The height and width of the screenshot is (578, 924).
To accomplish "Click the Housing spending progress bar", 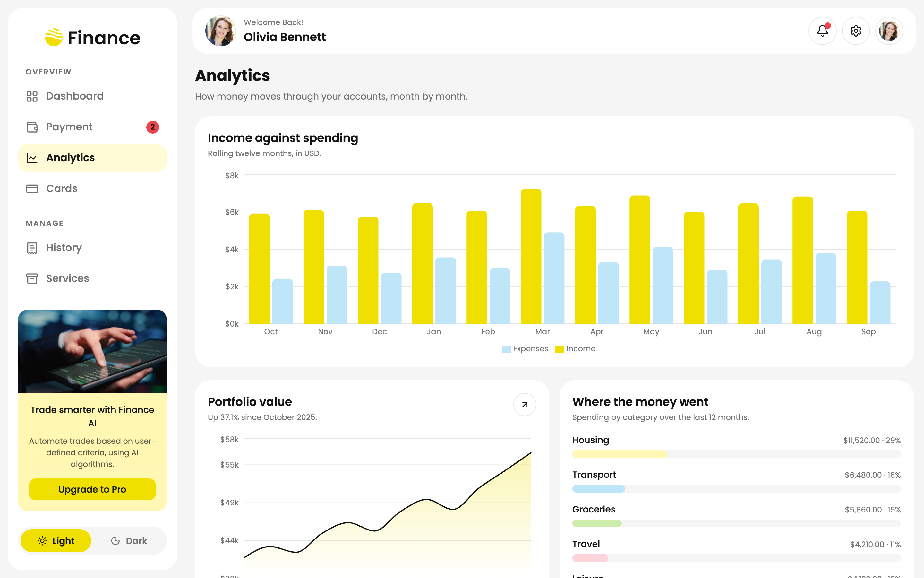I will [736, 454].
